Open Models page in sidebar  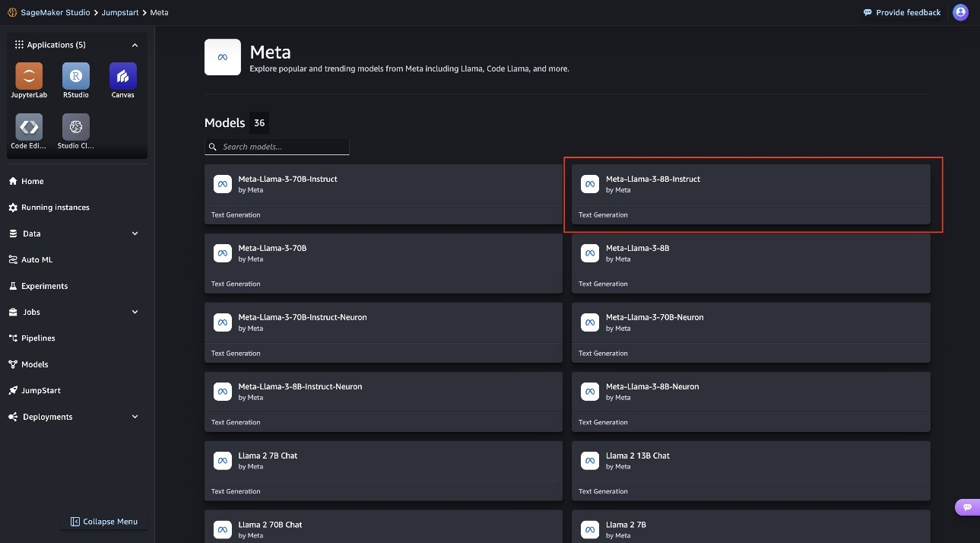click(35, 364)
